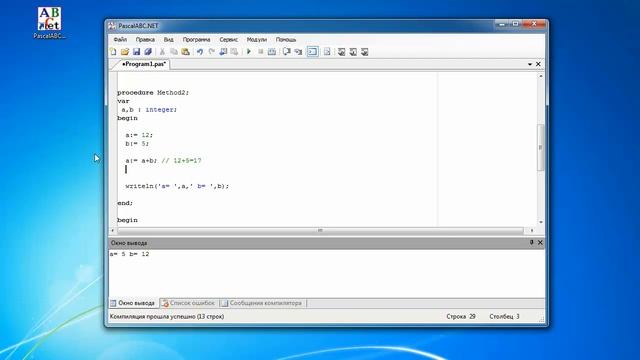The width and height of the screenshot is (640, 360).
Task: Click the 'a,b : integer;' declaration line
Action: (x=149, y=109)
